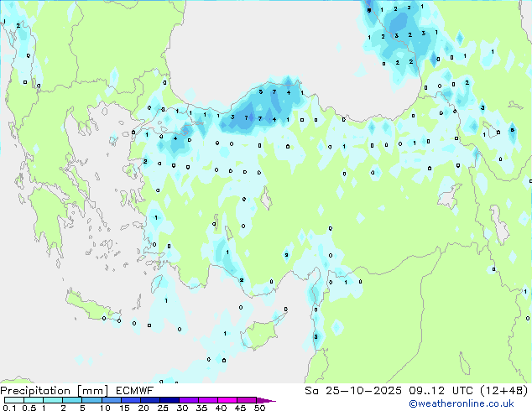Click the '09..12 UTC' time text
The height and width of the screenshot is (411, 532).
coord(441,391)
